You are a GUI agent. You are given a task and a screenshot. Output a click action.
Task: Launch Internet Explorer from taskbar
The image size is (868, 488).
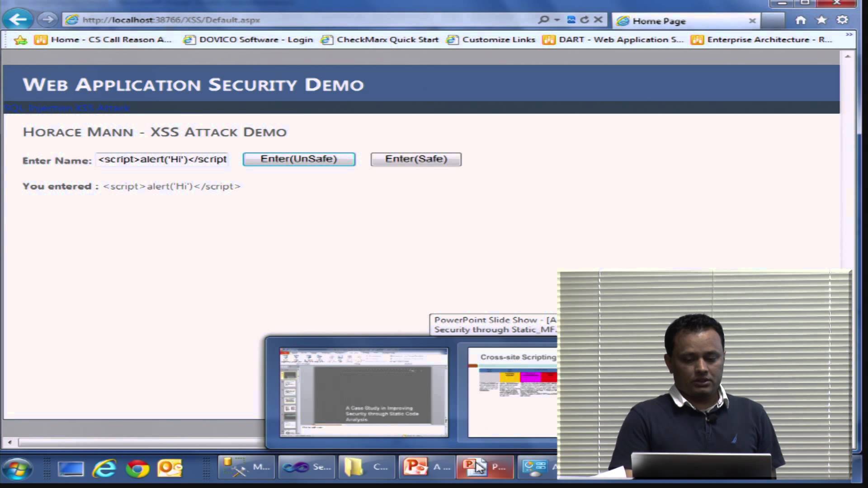click(104, 469)
